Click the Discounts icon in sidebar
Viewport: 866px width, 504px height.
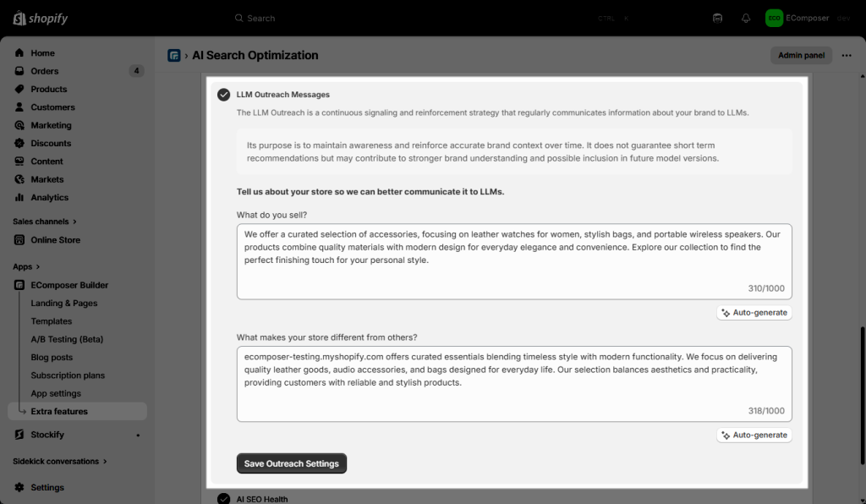(19, 144)
